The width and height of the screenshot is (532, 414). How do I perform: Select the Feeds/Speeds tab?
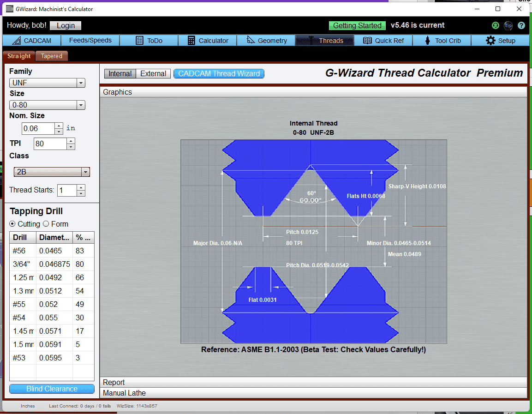90,40
